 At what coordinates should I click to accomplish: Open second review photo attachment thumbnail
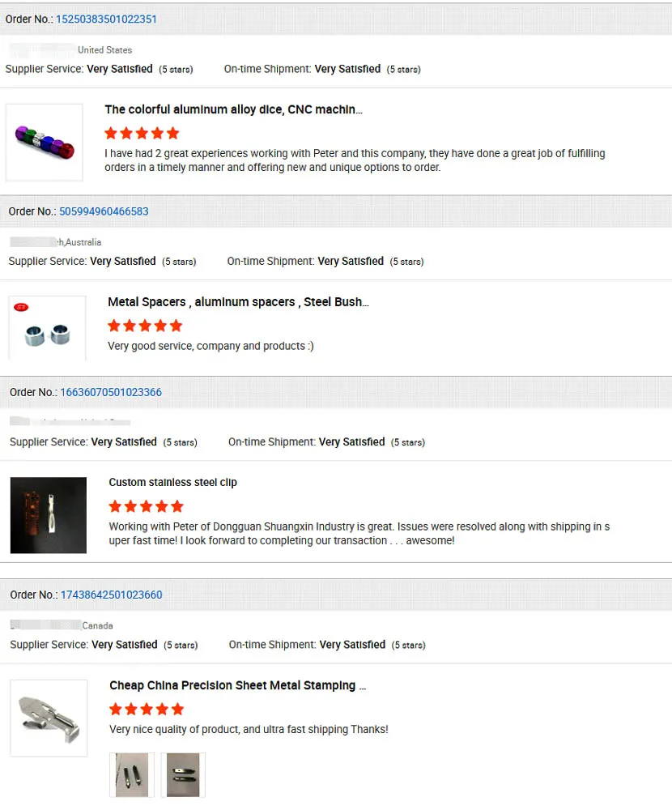(x=183, y=775)
